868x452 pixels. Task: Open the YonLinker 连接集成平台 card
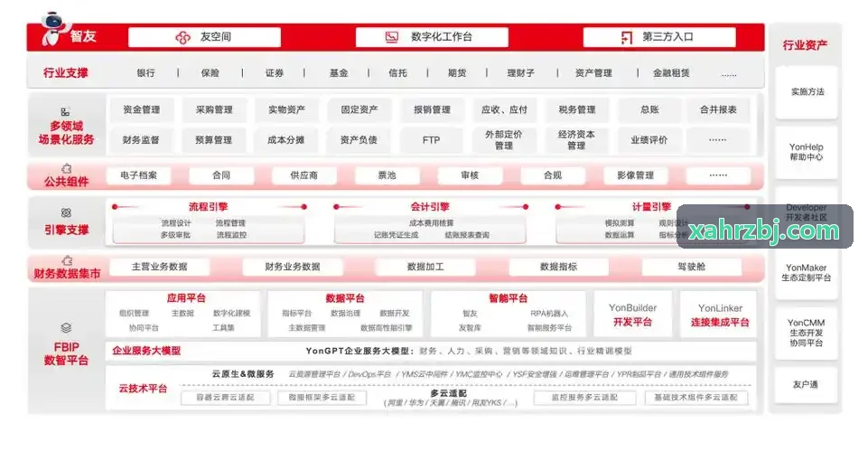(x=720, y=314)
